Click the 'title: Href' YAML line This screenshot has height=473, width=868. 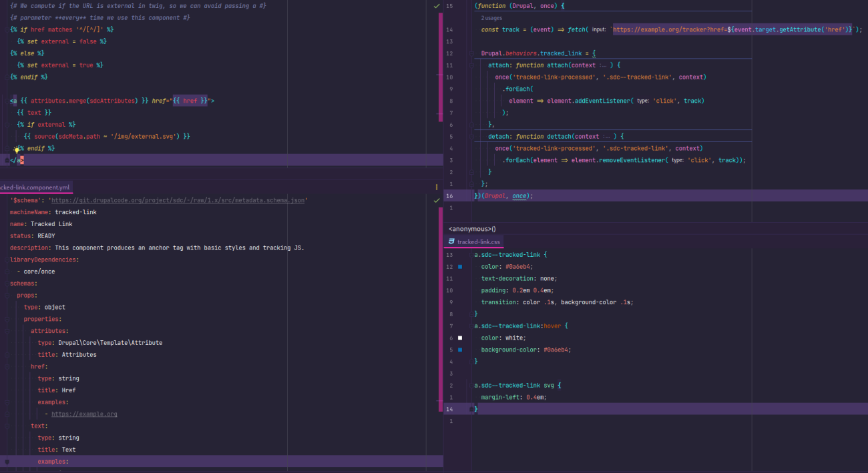[x=57, y=390]
